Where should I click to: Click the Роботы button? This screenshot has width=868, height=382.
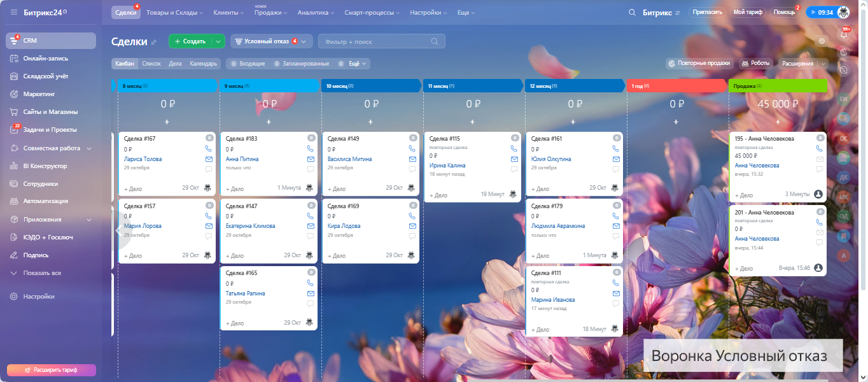pyautogui.click(x=755, y=64)
